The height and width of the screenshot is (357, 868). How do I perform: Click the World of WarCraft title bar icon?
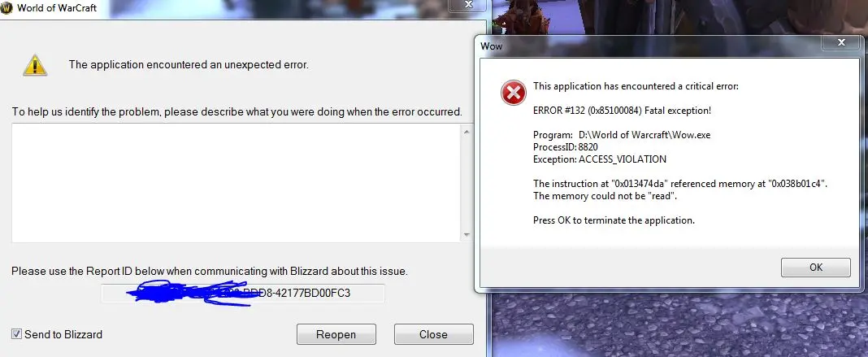click(6, 8)
